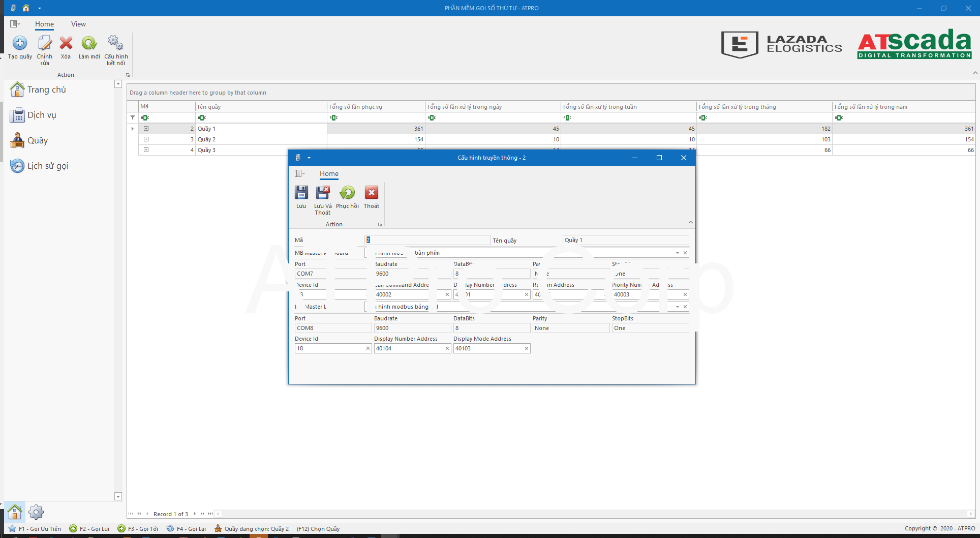Sort by Tổng số lần phục vụ column
980x538 pixels.
coord(375,107)
